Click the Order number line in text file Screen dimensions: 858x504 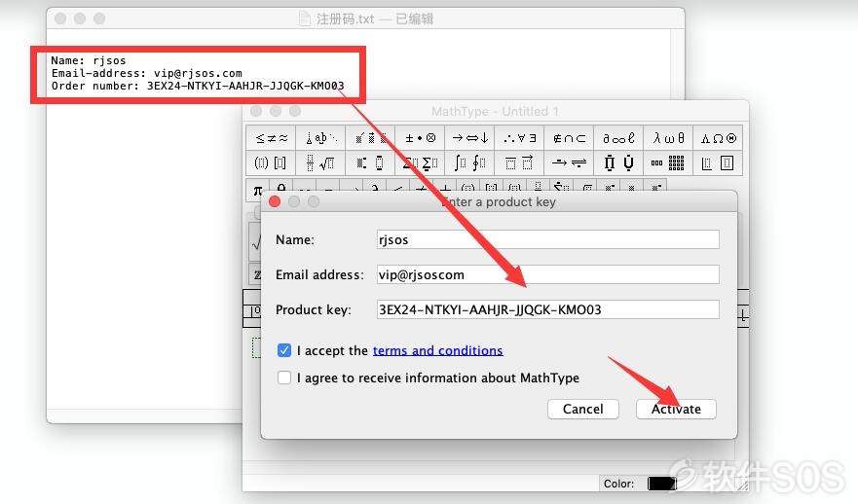coord(198,86)
